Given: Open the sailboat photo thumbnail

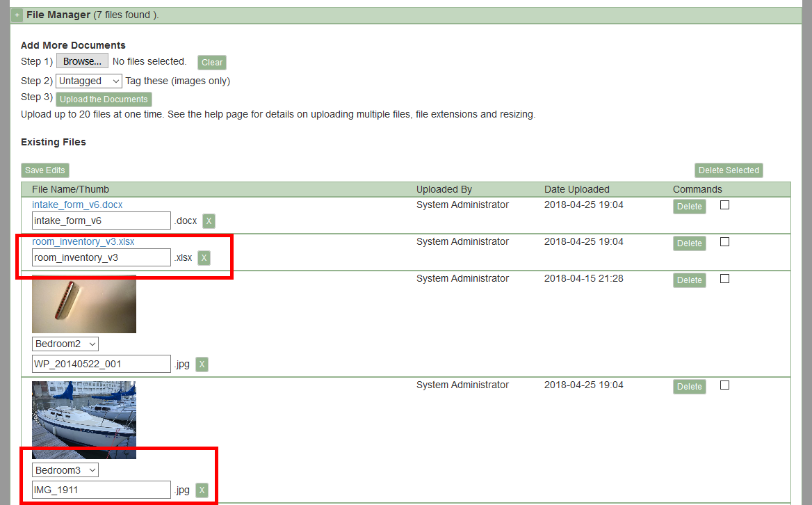Looking at the screenshot, I should 84,420.
